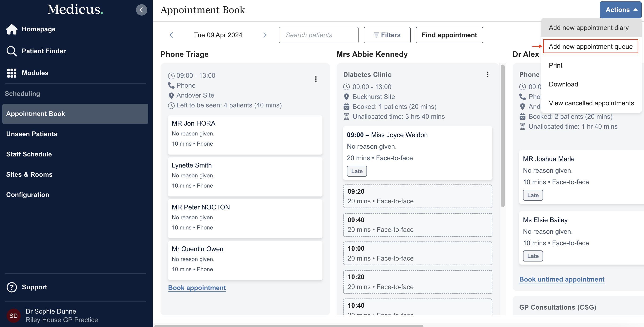Click the Find appointment button

coord(449,35)
